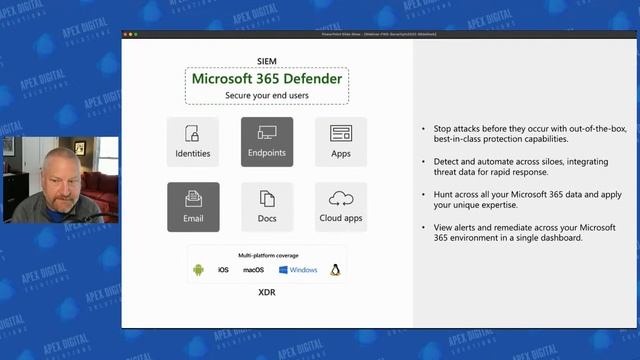Click the PowerPoint Slide Show title bar
This screenshot has width=640, height=360.
[379, 34]
